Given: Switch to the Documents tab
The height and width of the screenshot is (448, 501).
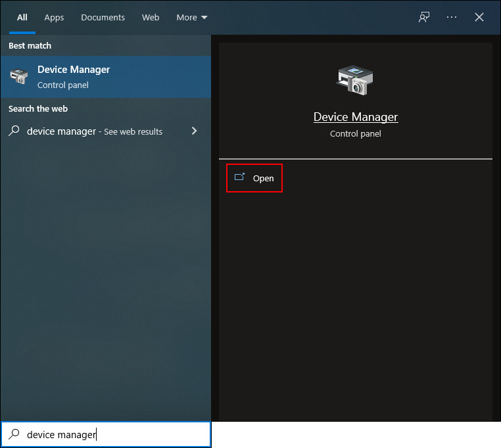Looking at the screenshot, I should tap(103, 17).
